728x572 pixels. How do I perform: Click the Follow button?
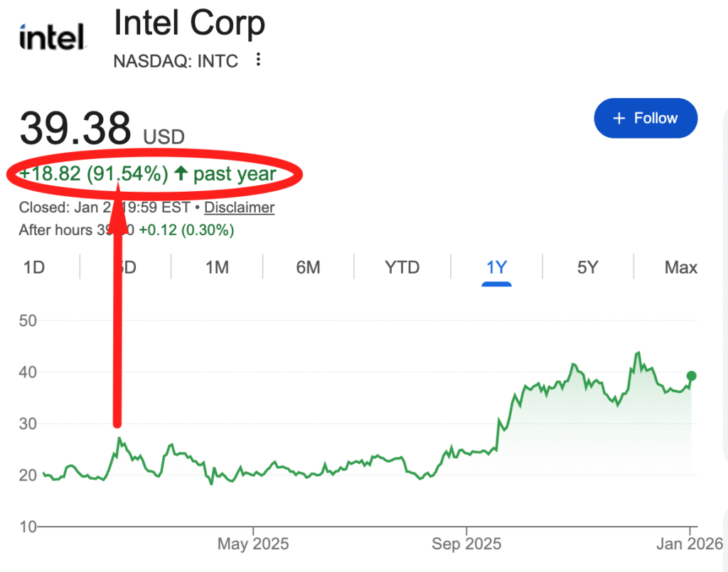[646, 118]
